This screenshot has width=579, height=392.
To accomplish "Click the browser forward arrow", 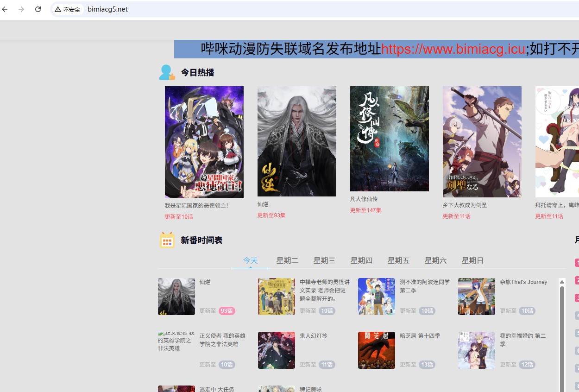I will [21, 9].
